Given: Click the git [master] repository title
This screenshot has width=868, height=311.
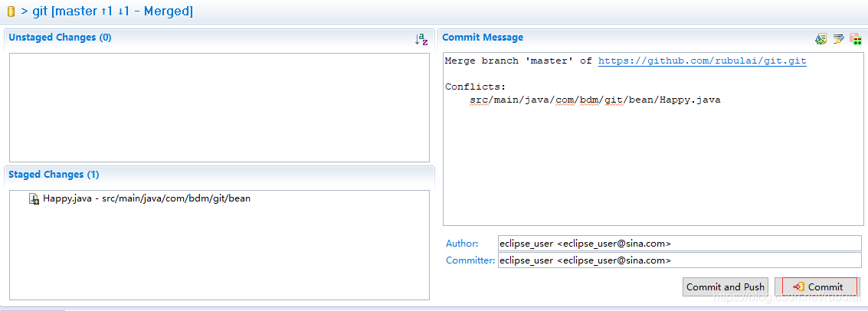Looking at the screenshot, I should coord(113,11).
